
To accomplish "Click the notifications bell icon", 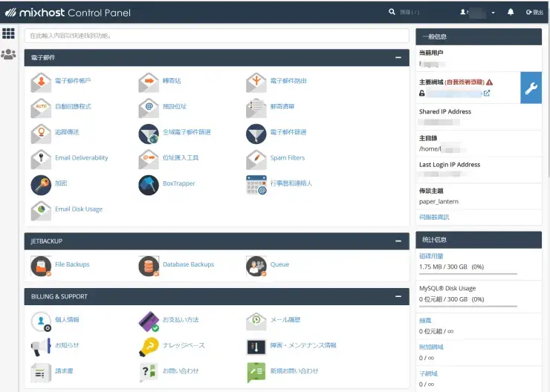I will (x=511, y=13).
